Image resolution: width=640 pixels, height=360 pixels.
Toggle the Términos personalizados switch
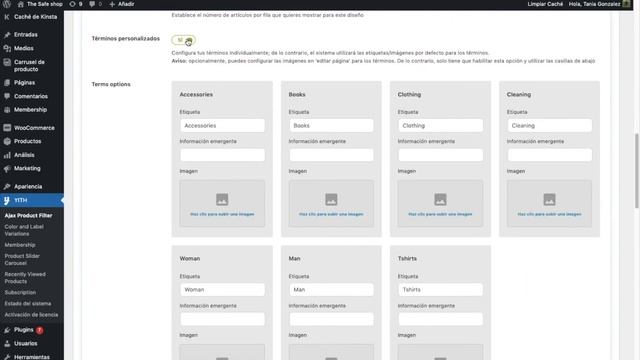pos(183,40)
